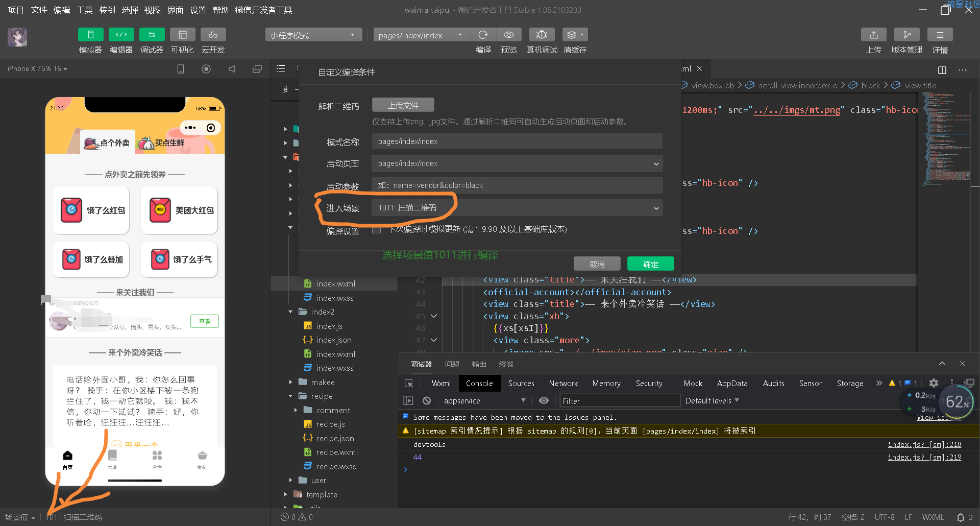The image size is (980, 526).
Task: Open the 编辑 menu
Action: [61, 10]
